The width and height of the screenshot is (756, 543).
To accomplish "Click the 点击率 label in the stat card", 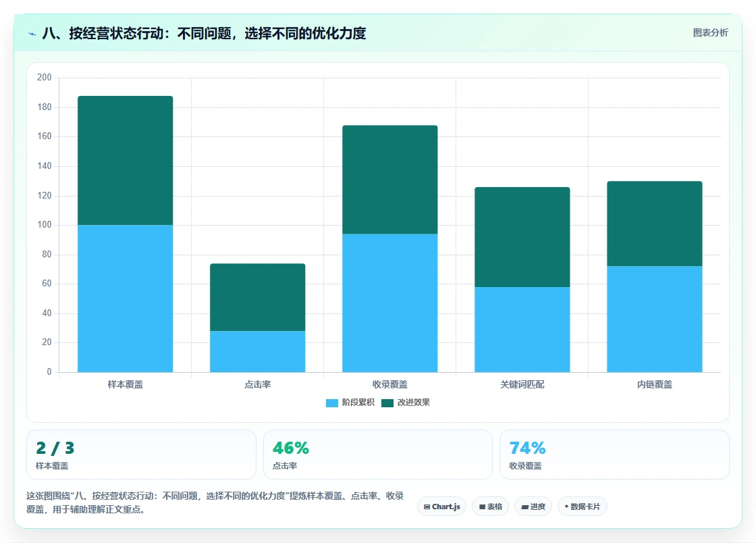I will click(x=284, y=466).
